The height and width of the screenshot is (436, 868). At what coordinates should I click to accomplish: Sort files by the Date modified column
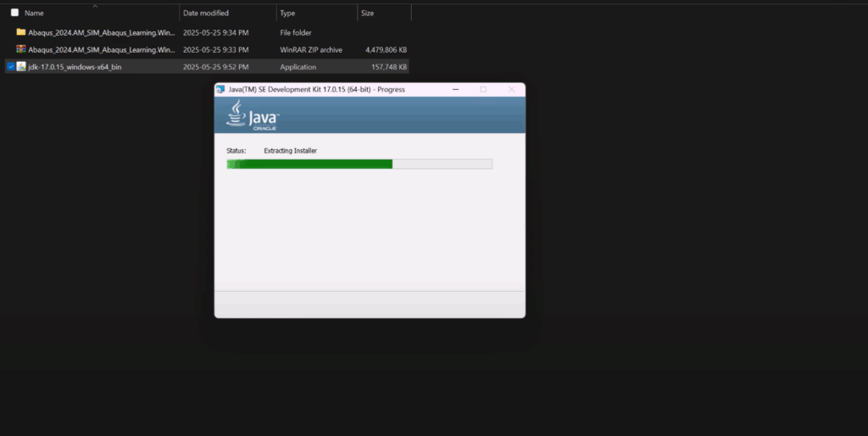point(206,13)
